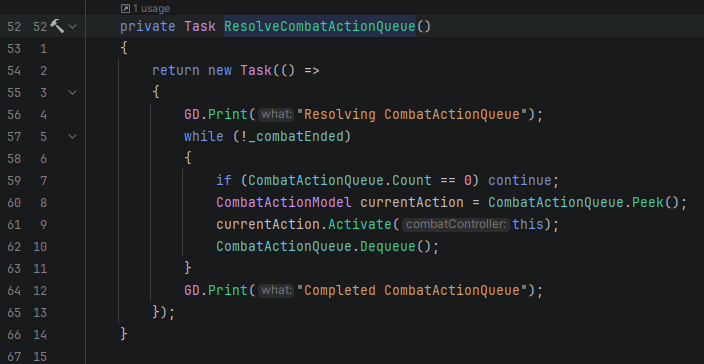Collapse the lambda block at line 55
The width and height of the screenshot is (704, 364).
(73, 92)
